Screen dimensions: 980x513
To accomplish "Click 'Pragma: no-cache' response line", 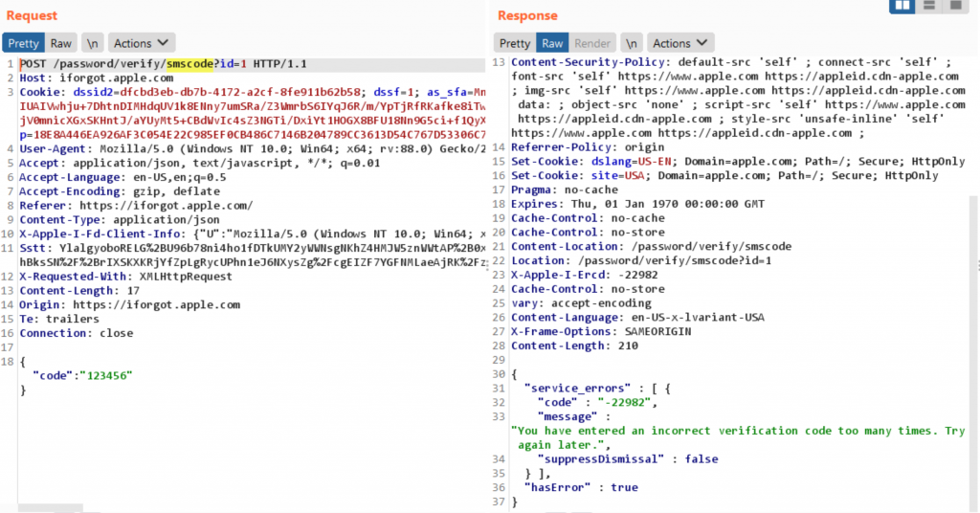I will click(x=565, y=190).
